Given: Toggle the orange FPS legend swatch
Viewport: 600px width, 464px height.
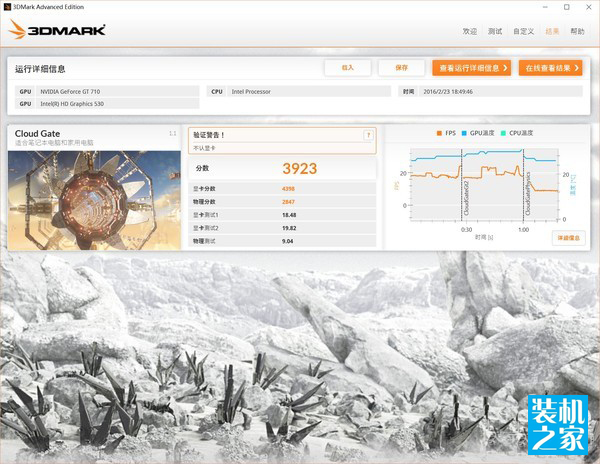Looking at the screenshot, I should (439, 133).
